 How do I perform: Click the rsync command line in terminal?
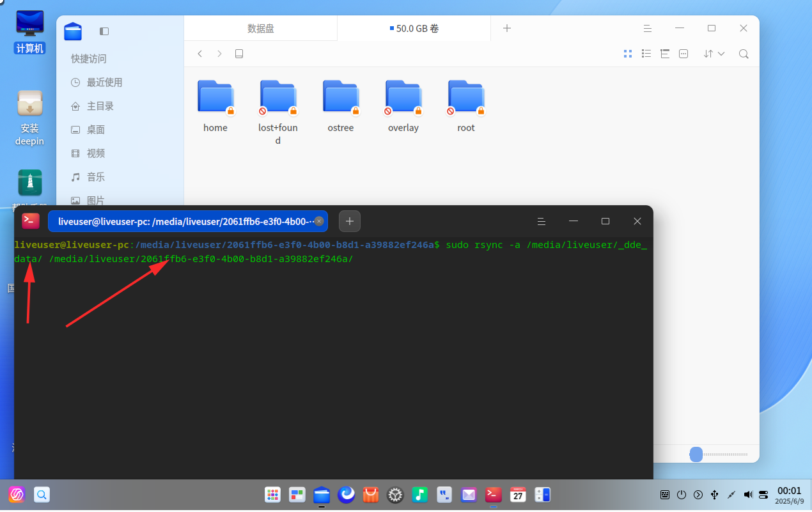(331, 252)
